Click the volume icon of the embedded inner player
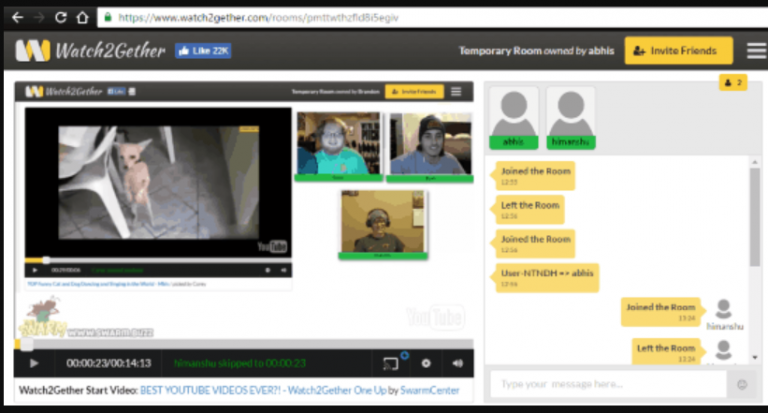 click(x=283, y=270)
